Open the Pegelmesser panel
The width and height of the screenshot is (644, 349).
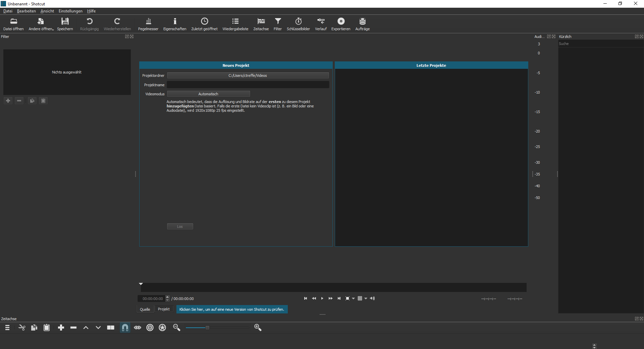click(148, 24)
